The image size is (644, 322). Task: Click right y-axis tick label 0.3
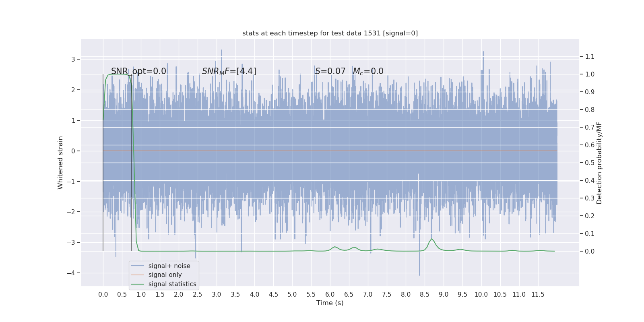click(590, 198)
